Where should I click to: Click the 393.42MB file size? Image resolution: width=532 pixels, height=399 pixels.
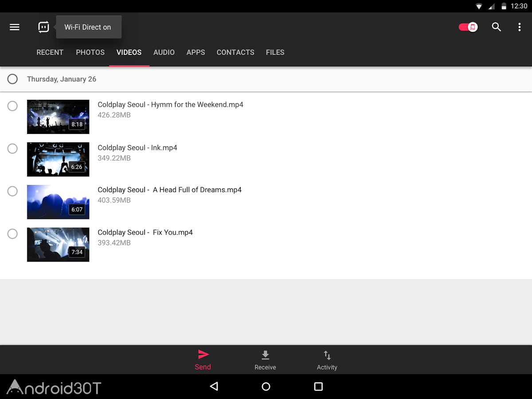pos(114,243)
